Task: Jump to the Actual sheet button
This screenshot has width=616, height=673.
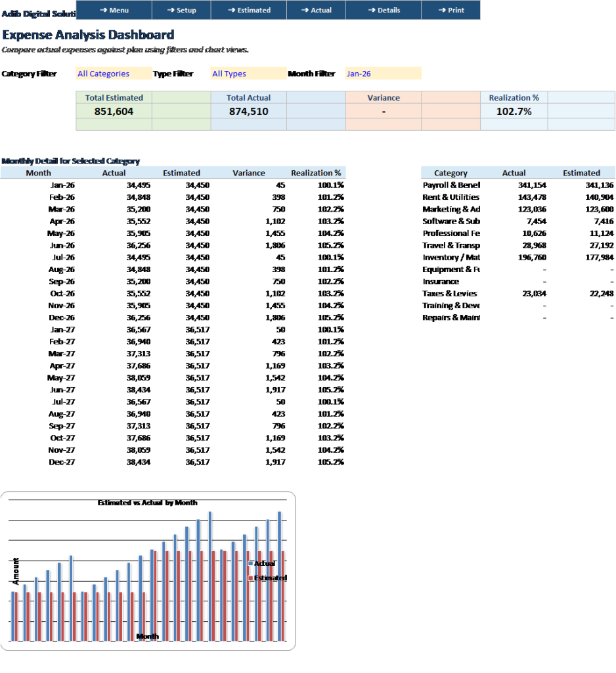Action: click(316, 10)
